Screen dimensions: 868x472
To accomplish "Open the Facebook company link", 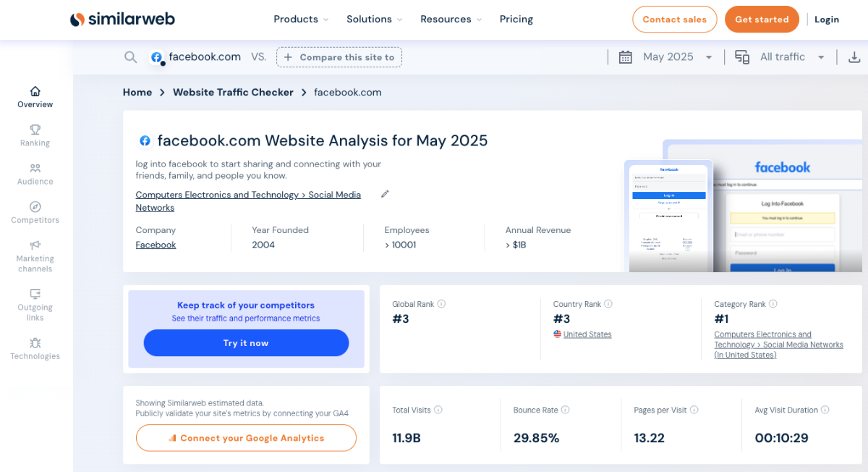I will (156, 245).
